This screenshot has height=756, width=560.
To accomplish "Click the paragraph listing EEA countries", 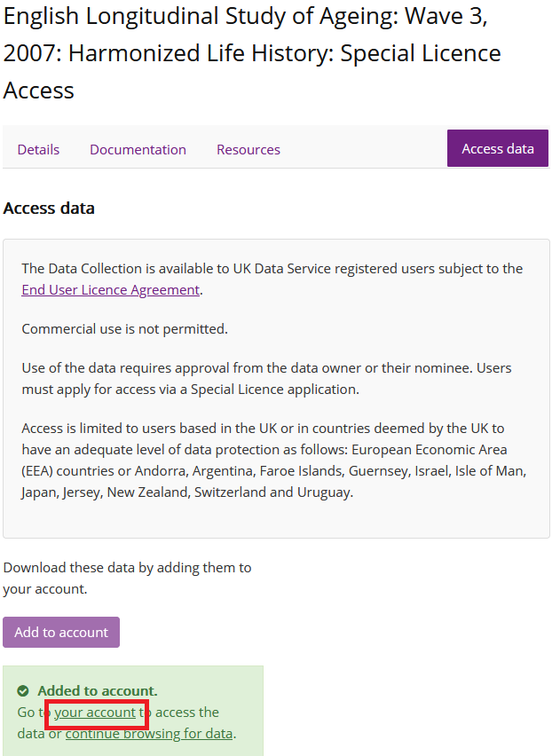I will pyautogui.click(x=274, y=460).
